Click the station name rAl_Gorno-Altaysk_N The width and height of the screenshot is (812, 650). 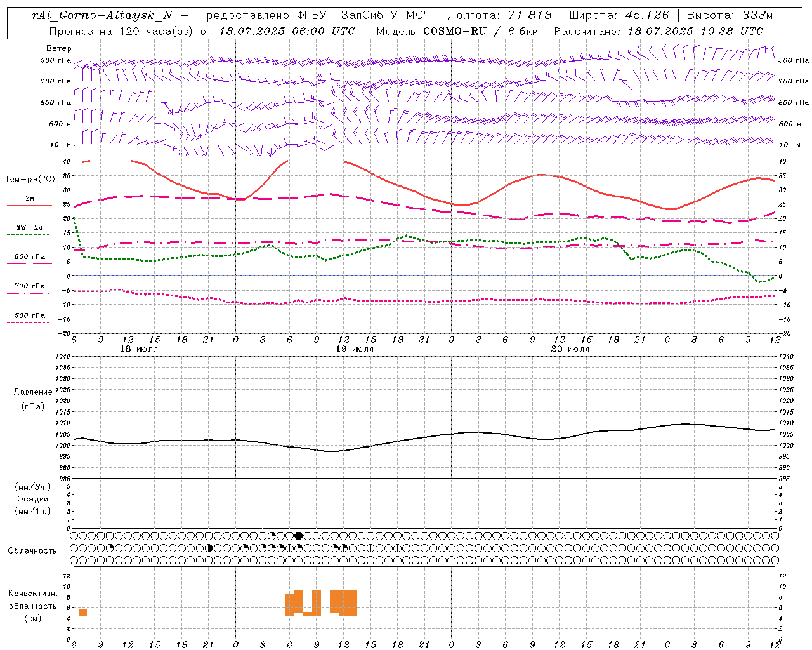click(x=102, y=15)
